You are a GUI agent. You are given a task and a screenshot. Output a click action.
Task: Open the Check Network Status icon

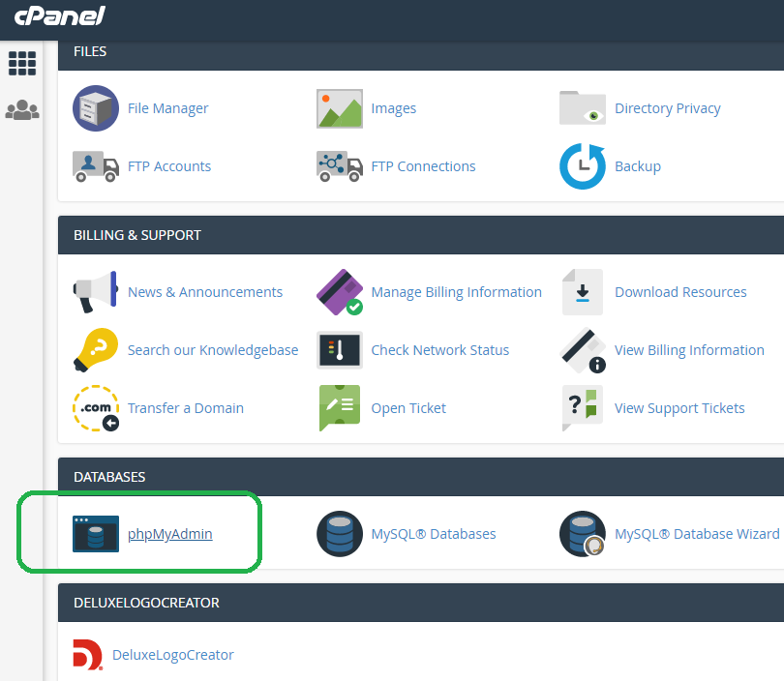coord(339,350)
